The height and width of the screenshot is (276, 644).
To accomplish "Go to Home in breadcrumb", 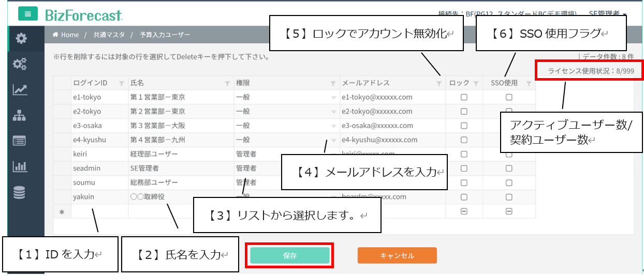I will tap(66, 35).
